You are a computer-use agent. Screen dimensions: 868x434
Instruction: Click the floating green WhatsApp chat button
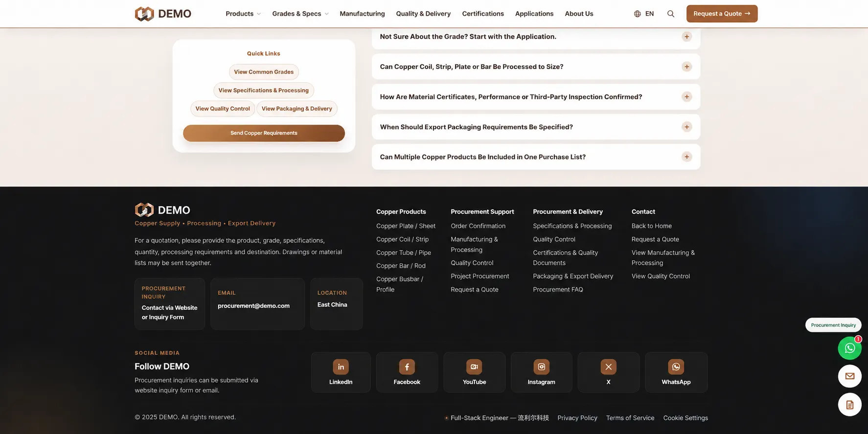tap(850, 348)
